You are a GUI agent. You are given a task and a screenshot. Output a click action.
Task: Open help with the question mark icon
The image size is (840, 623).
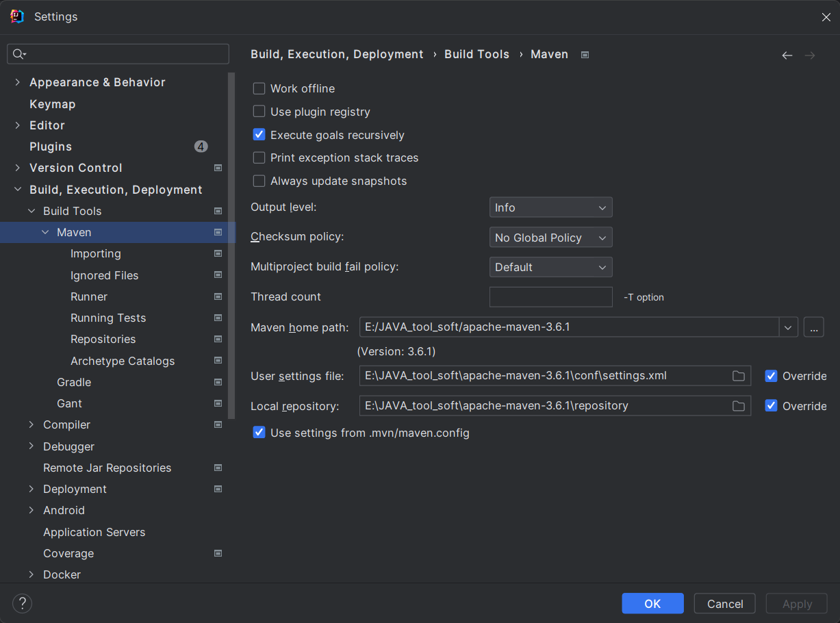point(22,603)
